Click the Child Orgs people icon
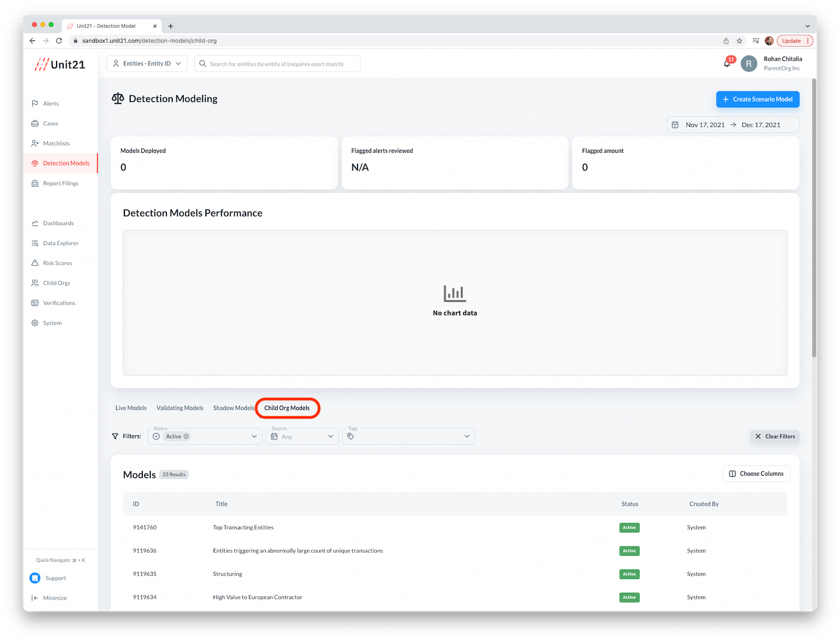The image size is (840, 642). pos(35,283)
